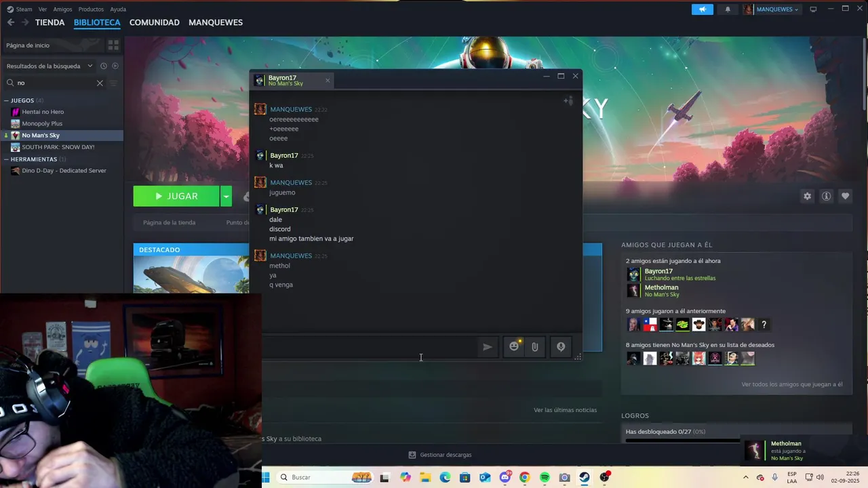Open File Explorer from the taskbar
The width and height of the screenshot is (868, 488).
[x=425, y=478]
